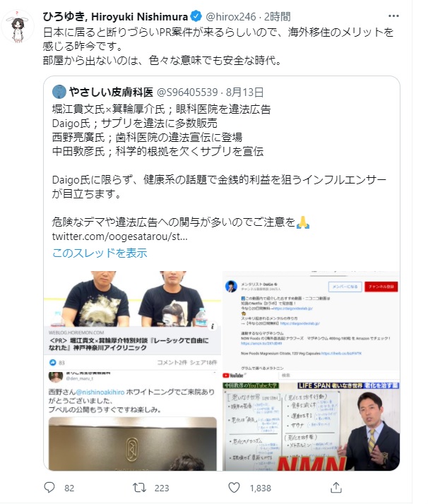Open the NMN YouTube whiteboard image

coord(311,420)
